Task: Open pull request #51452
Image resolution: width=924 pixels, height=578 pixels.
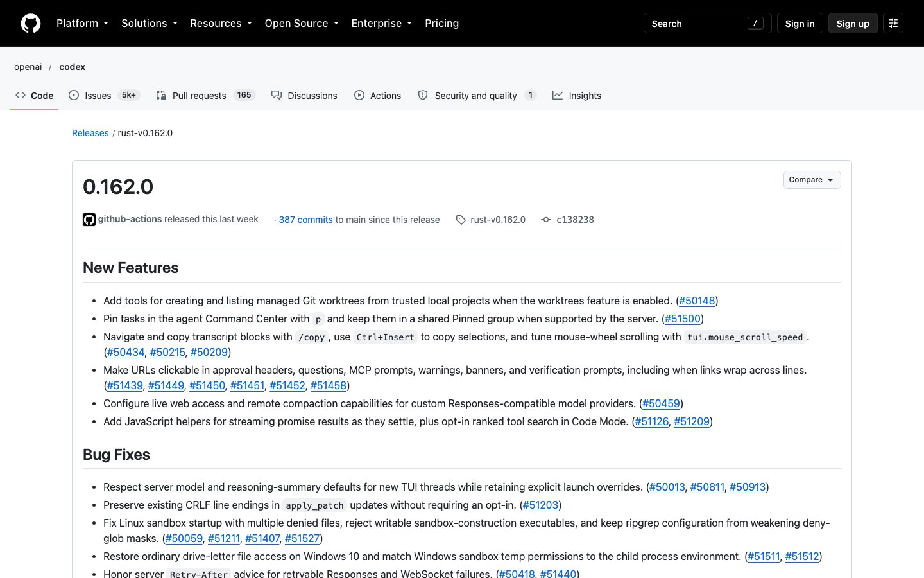Action: click(287, 385)
